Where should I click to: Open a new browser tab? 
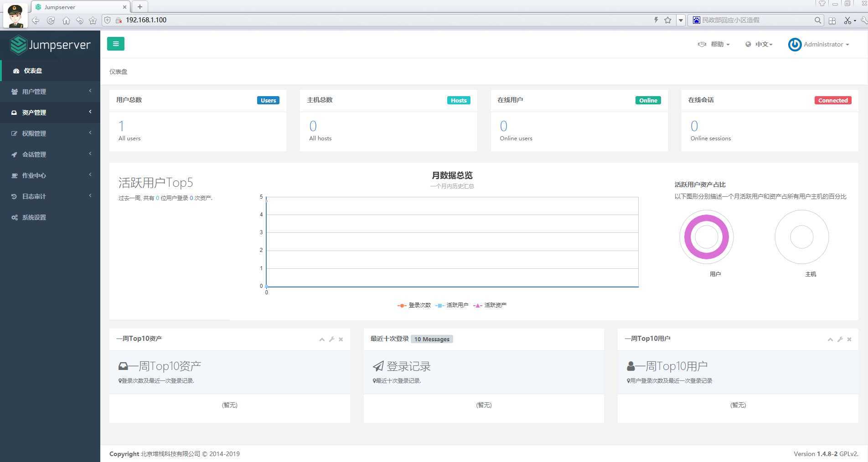coord(140,7)
